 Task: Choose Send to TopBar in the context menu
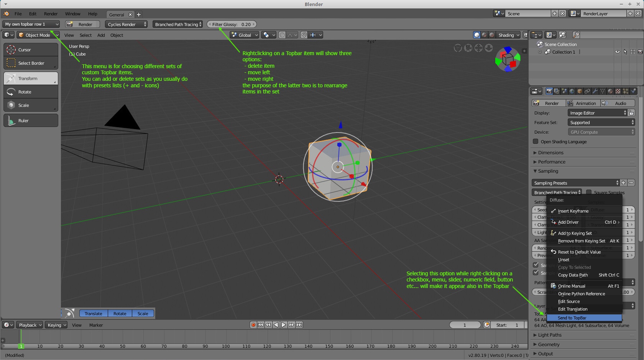pyautogui.click(x=572, y=318)
